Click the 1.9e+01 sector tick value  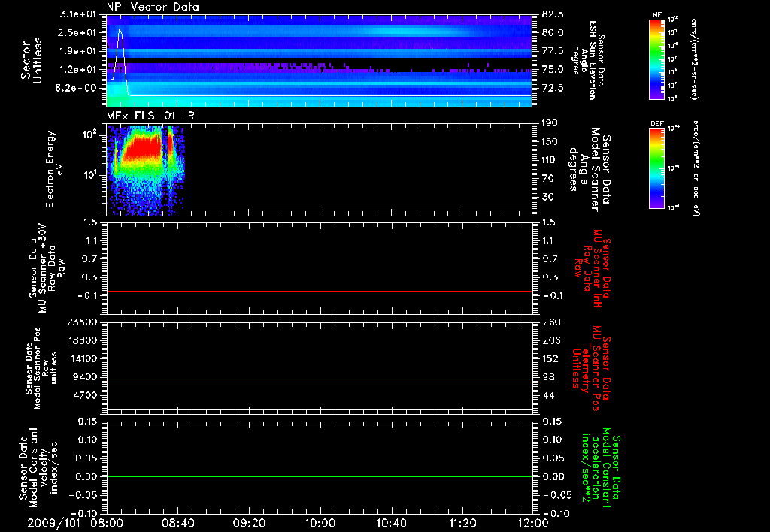coord(78,51)
